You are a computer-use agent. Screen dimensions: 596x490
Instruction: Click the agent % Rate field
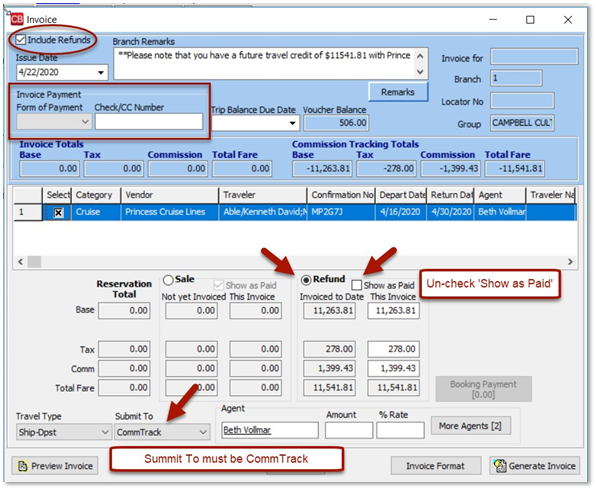(x=400, y=430)
